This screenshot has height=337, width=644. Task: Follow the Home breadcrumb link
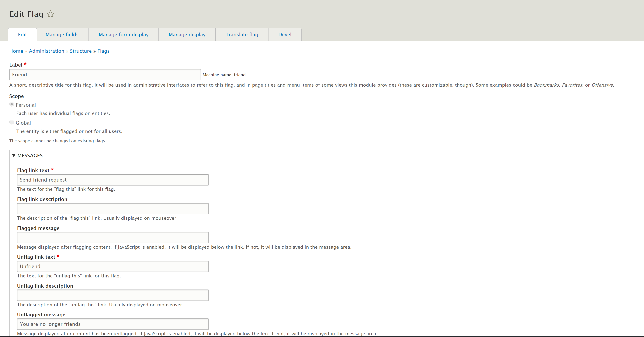point(16,51)
